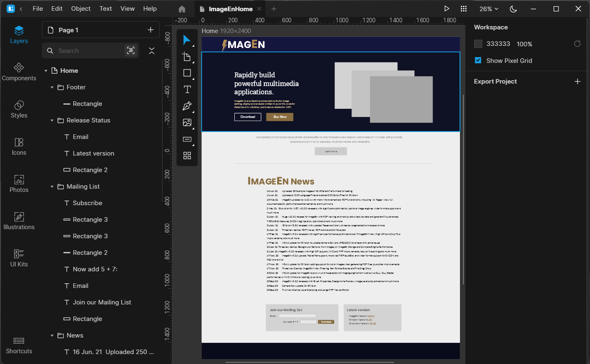The width and height of the screenshot is (590, 364).
Task: Click the IMAGEEN News heading on canvas
Action: (281, 181)
